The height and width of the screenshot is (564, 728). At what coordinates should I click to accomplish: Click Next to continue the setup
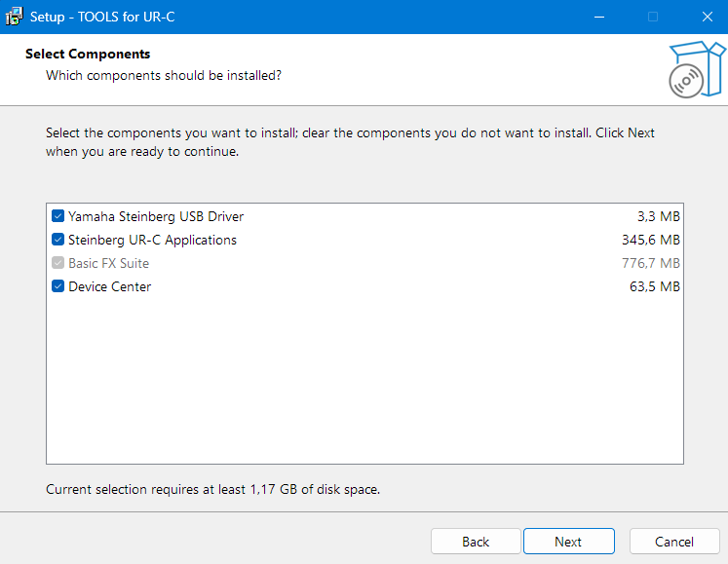(569, 542)
